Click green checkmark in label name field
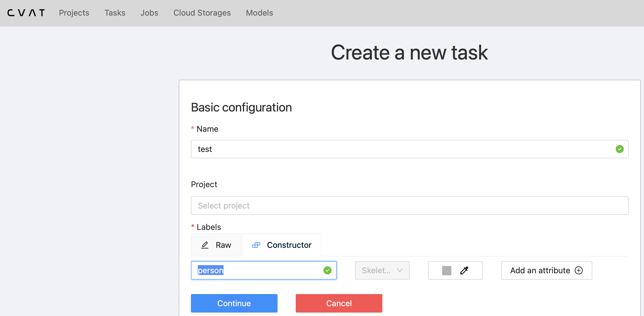 [x=327, y=270]
